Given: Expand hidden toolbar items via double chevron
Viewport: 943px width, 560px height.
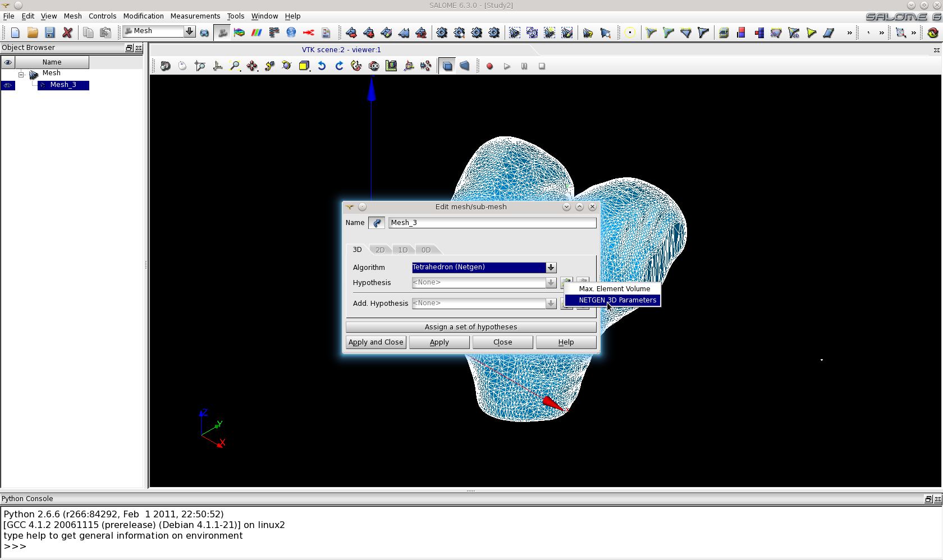Looking at the screenshot, I should click(x=849, y=33).
